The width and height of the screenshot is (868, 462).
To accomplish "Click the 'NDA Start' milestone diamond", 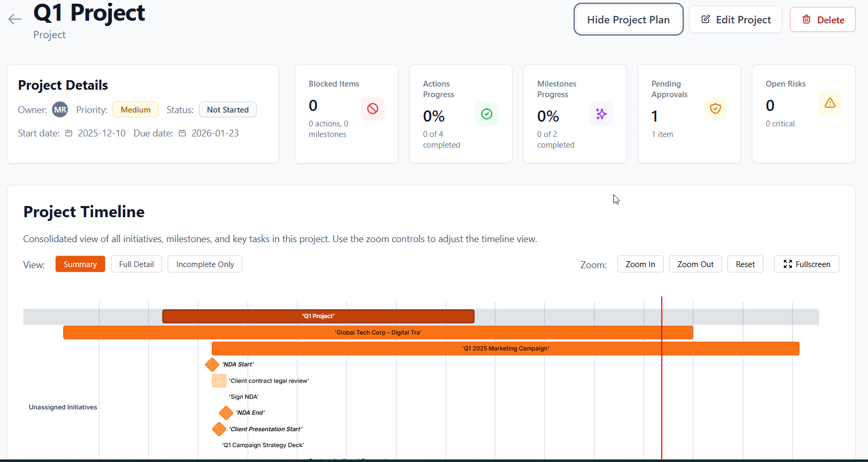I will pyautogui.click(x=212, y=365).
